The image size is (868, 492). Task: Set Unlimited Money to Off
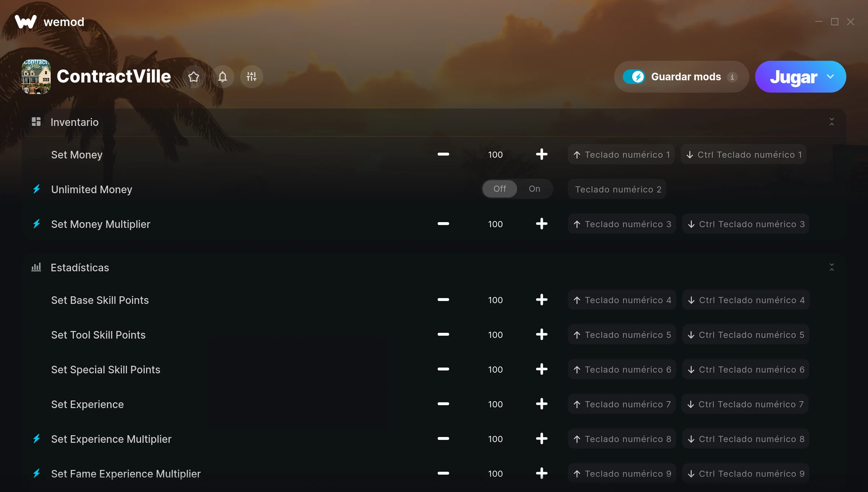tap(500, 189)
